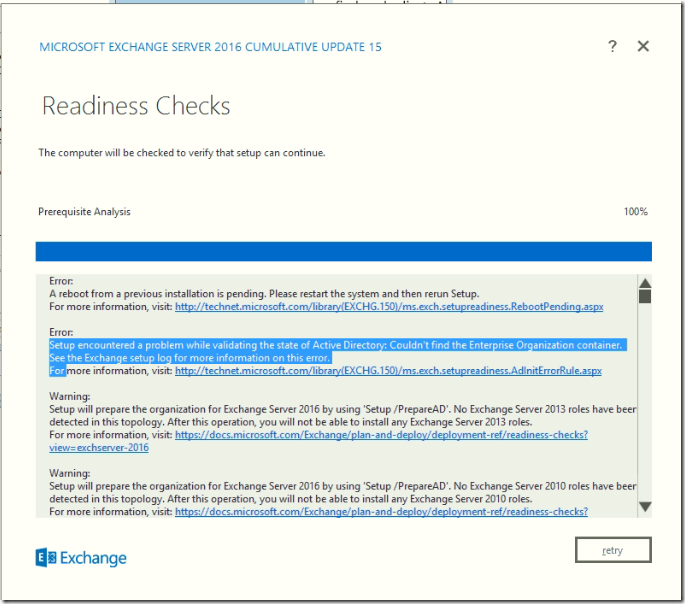Click the Exchange logo icon
This screenshot has height=604, width=685.
46,558
